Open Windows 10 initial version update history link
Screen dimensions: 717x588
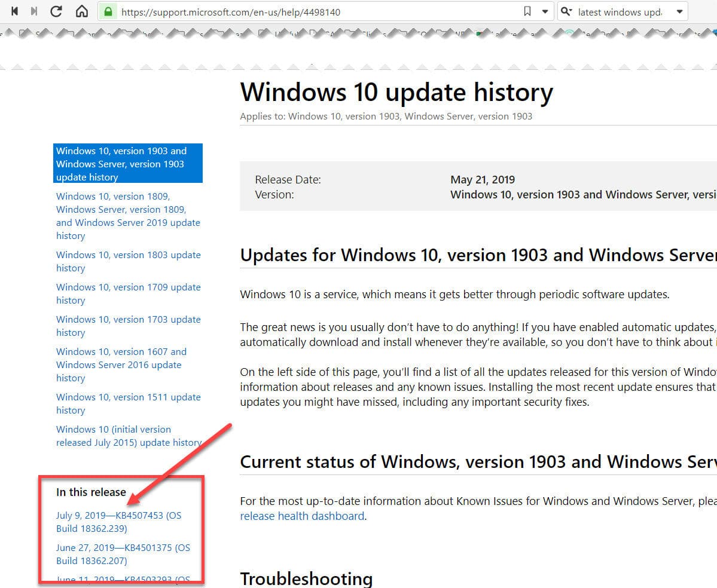click(129, 436)
